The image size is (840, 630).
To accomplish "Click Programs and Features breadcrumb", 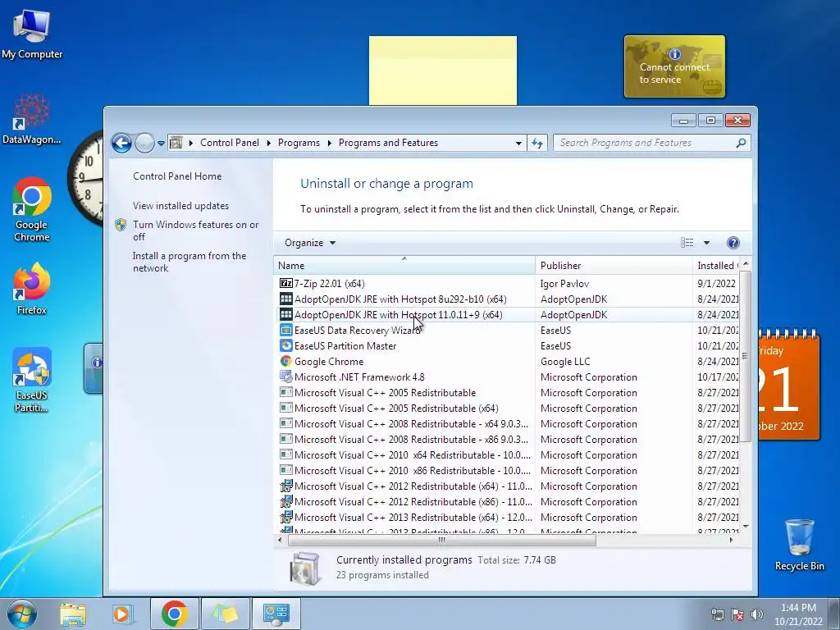I will click(388, 143).
